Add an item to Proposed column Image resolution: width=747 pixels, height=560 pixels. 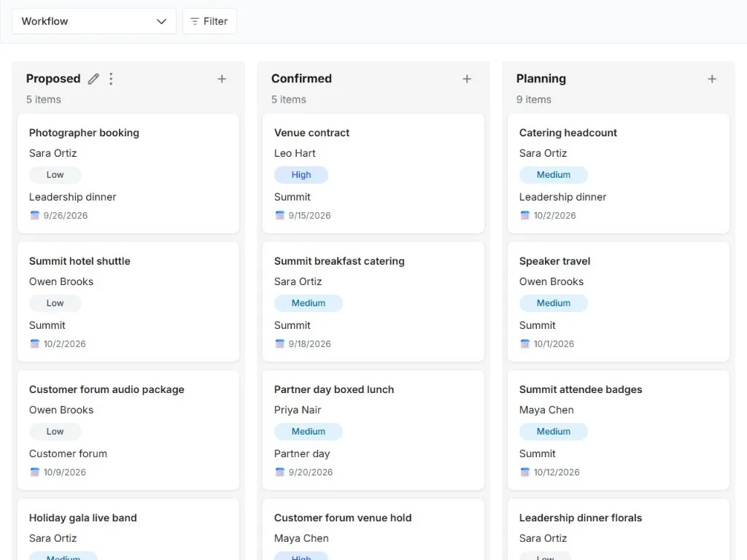tap(222, 79)
